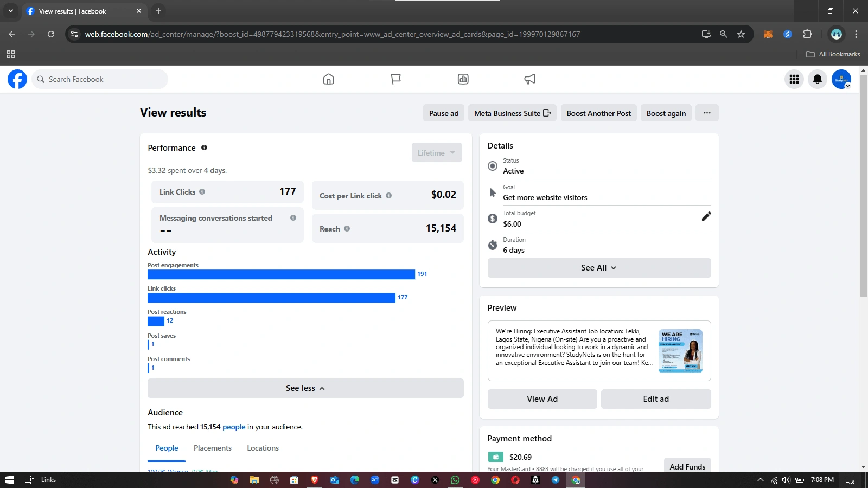Show info icon beside Reach
This screenshot has width=868, height=488.
click(x=347, y=229)
